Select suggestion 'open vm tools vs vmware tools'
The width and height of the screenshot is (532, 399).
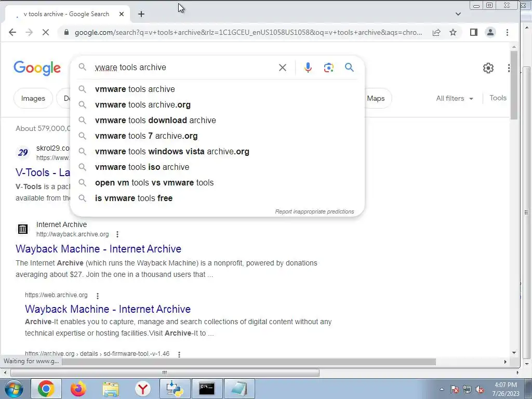coord(217,182)
